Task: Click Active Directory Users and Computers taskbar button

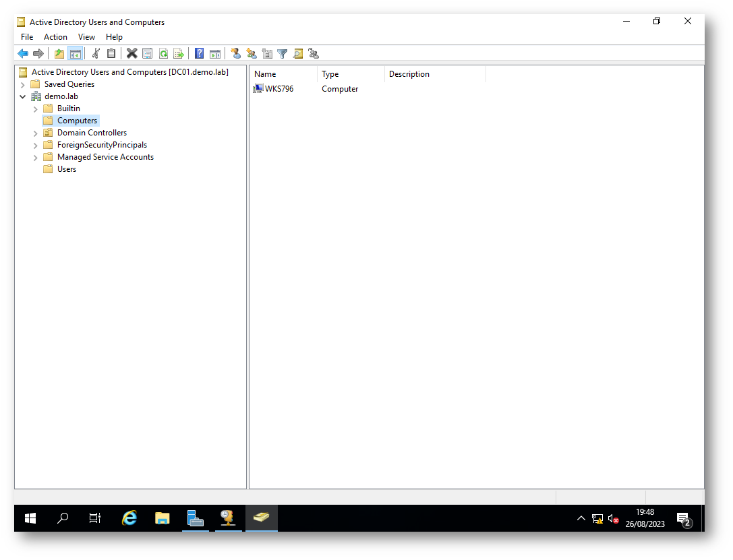Action: point(262,518)
